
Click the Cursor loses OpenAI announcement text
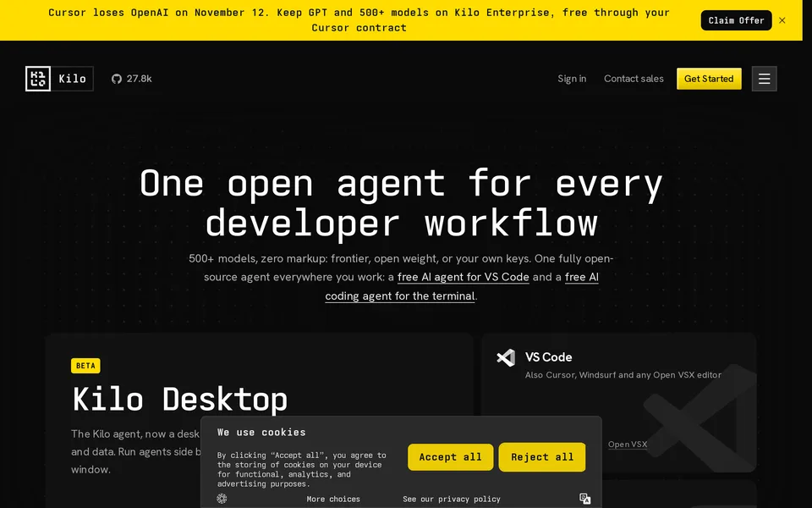click(x=359, y=20)
